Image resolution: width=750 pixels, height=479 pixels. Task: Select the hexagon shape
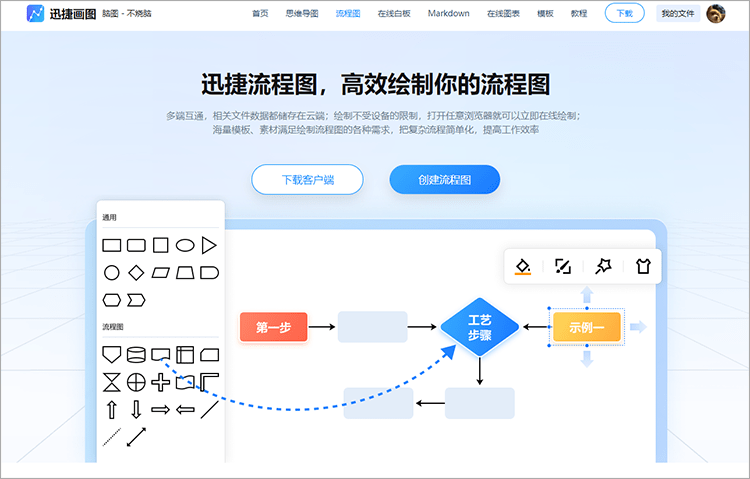112,299
